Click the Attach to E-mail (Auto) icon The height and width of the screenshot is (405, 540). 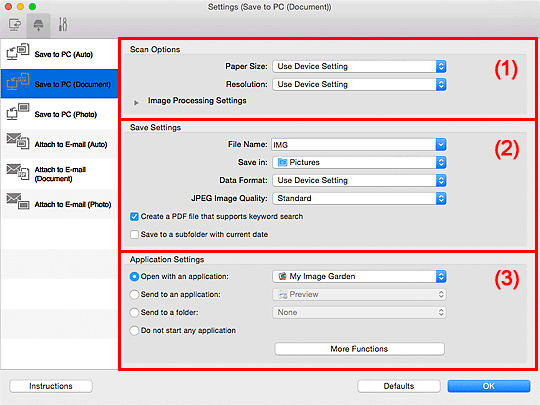tap(18, 142)
